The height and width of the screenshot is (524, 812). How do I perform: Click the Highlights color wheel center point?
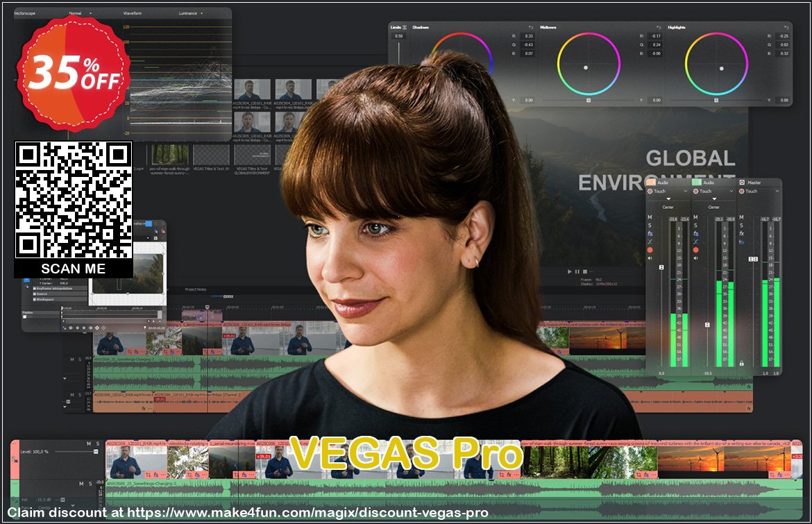click(x=721, y=68)
